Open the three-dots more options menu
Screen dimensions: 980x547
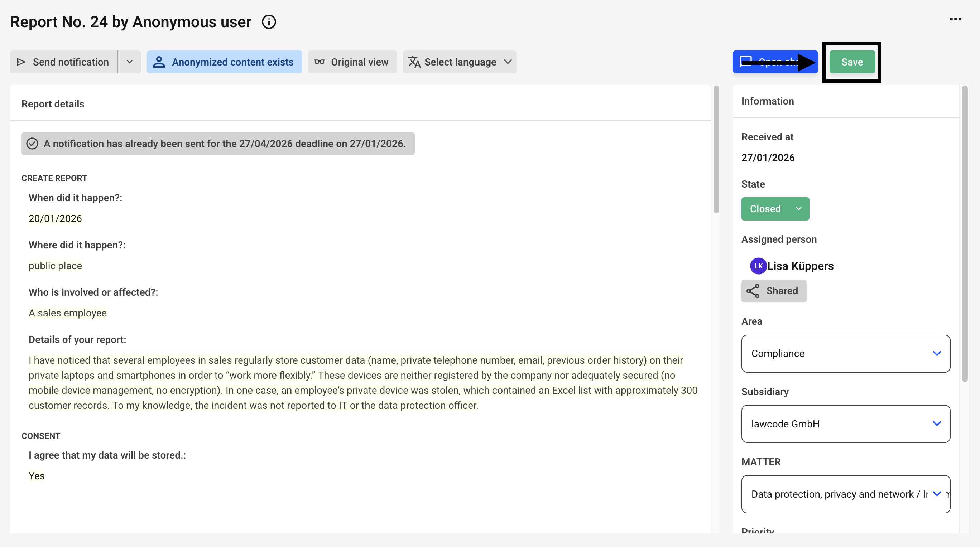pyautogui.click(x=955, y=19)
